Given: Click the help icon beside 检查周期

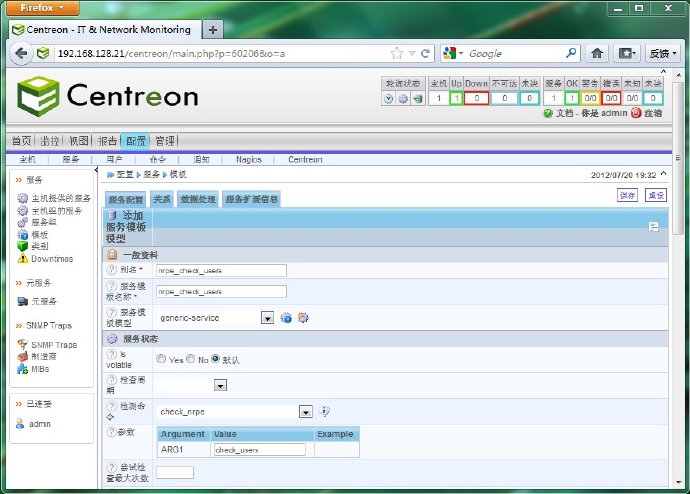Looking at the screenshot, I should pos(112,380).
